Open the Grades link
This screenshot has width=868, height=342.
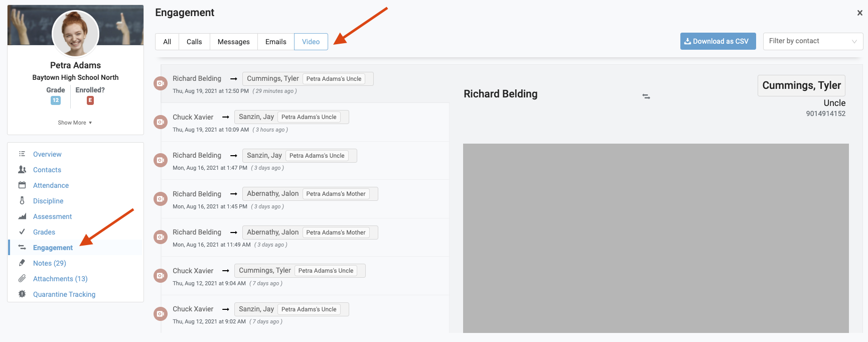click(x=44, y=232)
